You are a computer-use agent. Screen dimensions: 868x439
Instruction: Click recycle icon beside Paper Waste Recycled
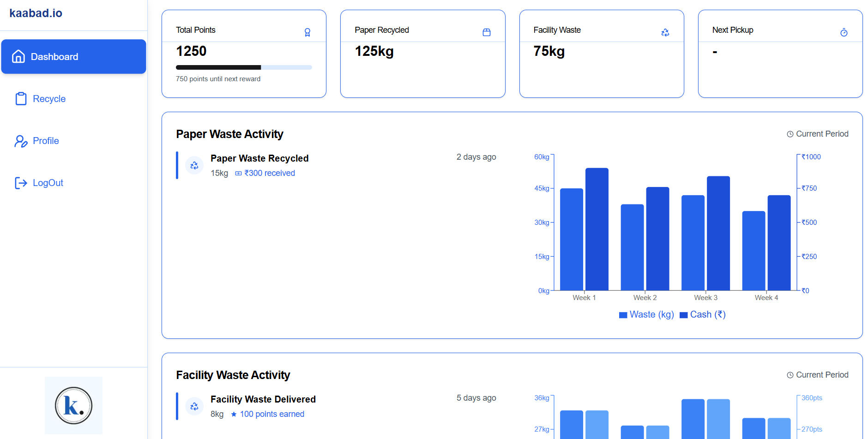point(194,165)
